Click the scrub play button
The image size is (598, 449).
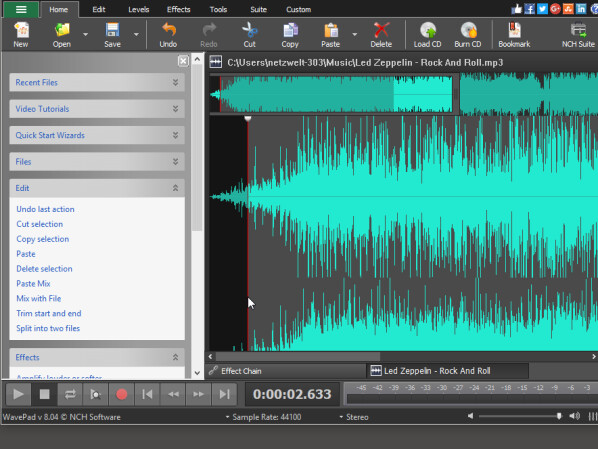point(96,394)
